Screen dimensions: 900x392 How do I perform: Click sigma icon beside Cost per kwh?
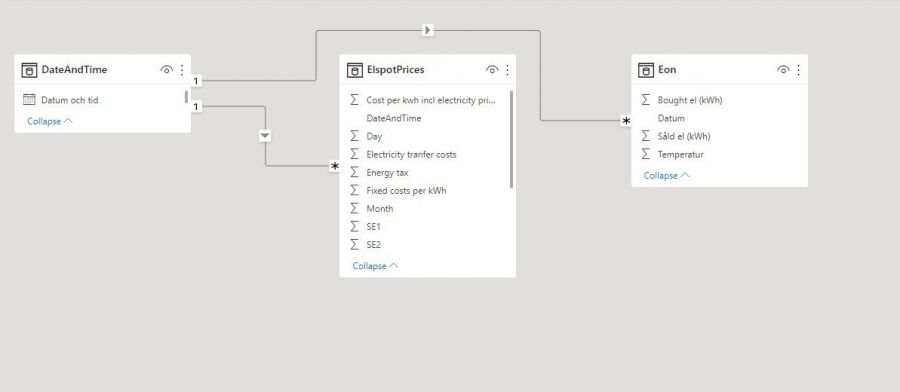(x=355, y=100)
